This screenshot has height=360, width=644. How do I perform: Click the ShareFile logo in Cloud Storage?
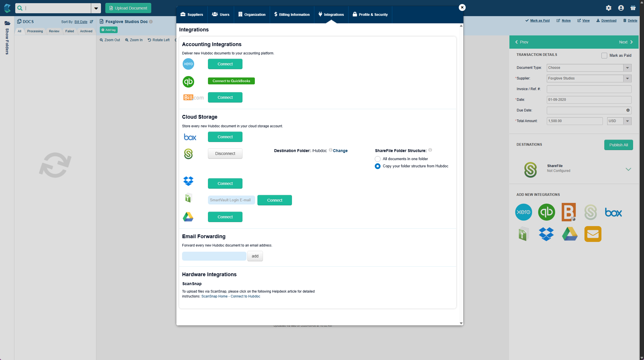[188, 154]
